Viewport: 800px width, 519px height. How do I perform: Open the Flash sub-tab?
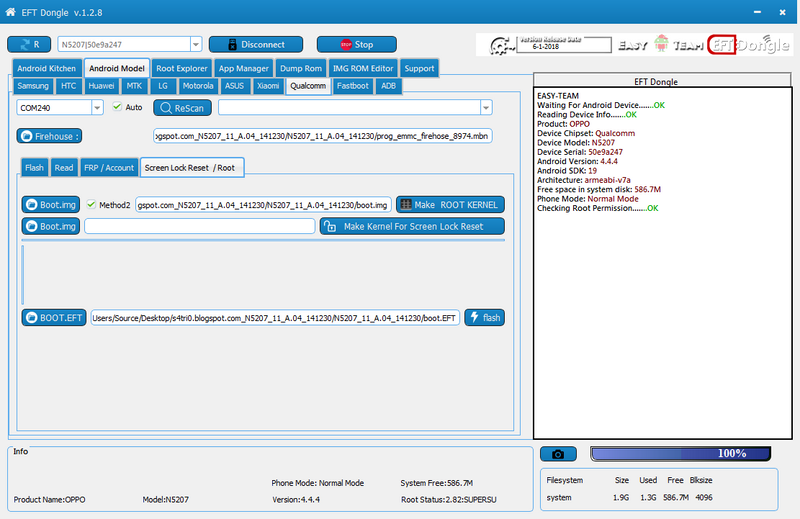point(34,167)
